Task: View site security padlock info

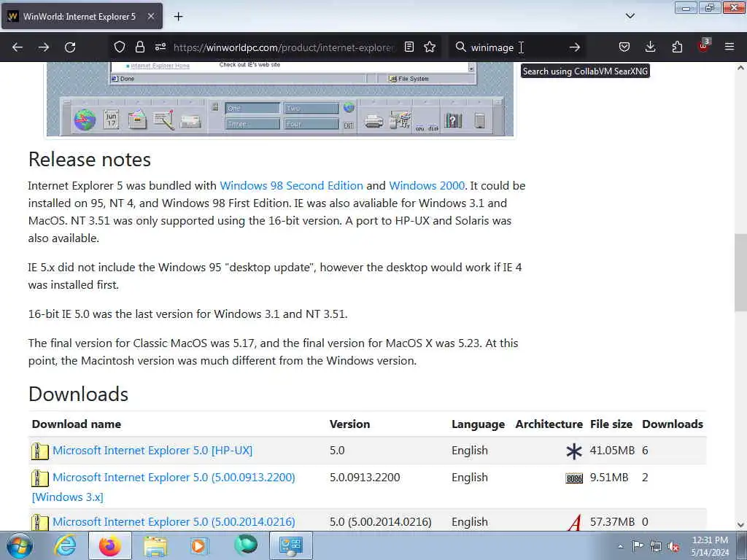Action: pos(139,47)
